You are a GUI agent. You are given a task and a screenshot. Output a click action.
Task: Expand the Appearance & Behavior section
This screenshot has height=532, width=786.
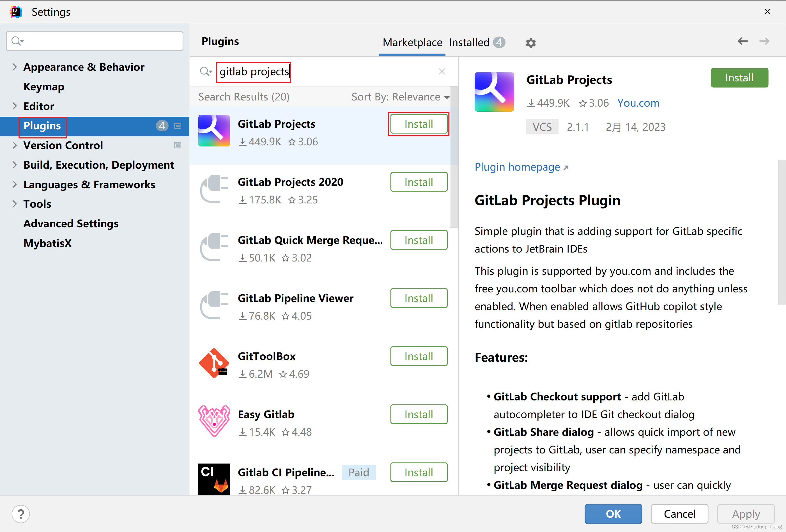click(x=15, y=67)
